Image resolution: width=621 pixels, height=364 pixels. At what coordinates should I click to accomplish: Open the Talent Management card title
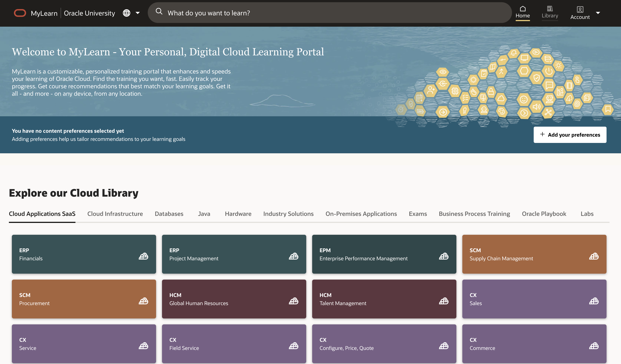tap(343, 303)
